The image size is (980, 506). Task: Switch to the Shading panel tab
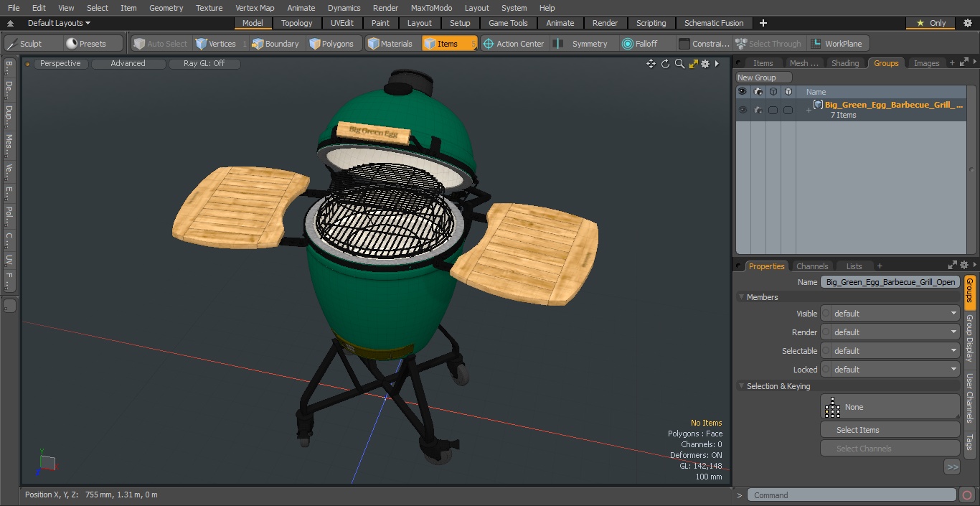pos(845,63)
